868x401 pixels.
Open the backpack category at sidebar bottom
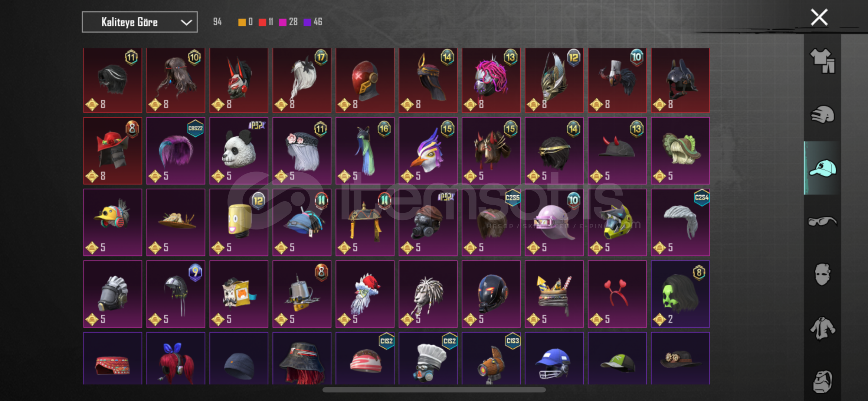click(x=822, y=381)
